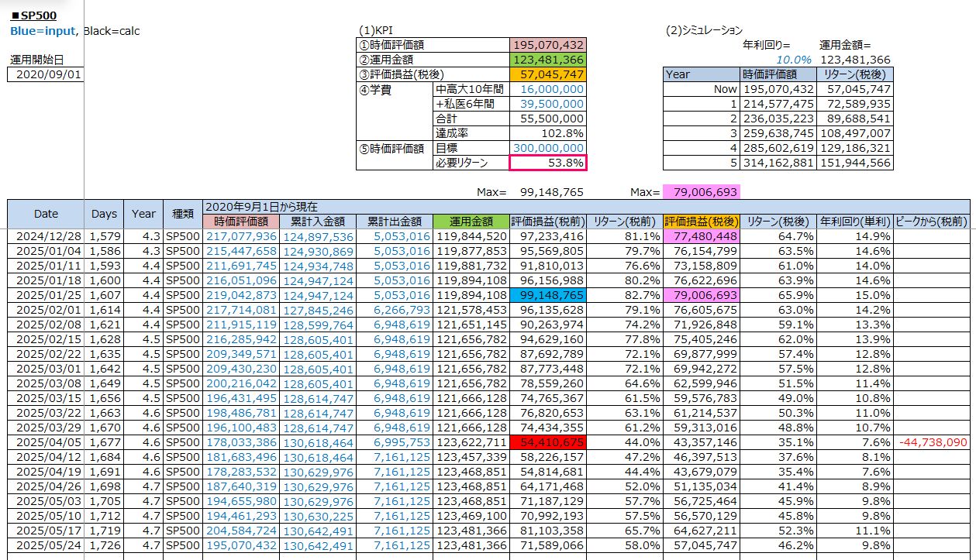Click the Date column header
This screenshot has width=976, height=560.
point(46,214)
